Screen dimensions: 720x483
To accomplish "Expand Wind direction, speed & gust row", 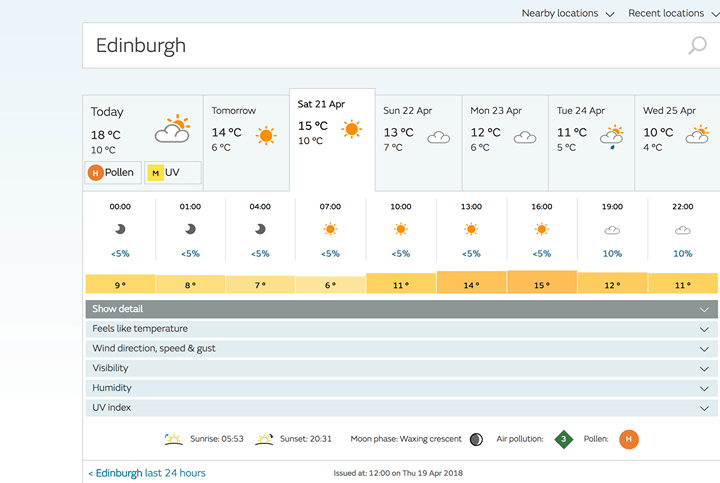I will 401,349.
